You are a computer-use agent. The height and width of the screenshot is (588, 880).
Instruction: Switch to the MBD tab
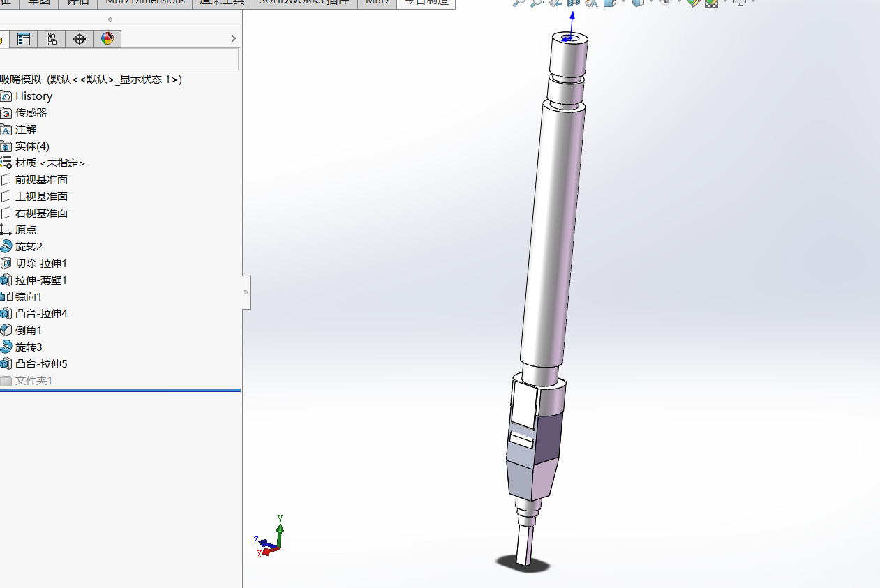tap(377, 3)
